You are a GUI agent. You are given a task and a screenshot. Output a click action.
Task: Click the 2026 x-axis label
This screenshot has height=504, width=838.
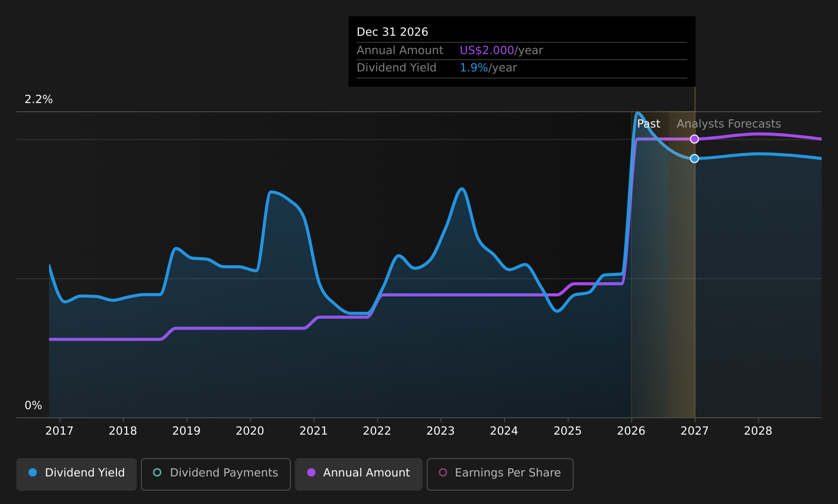pos(631,431)
